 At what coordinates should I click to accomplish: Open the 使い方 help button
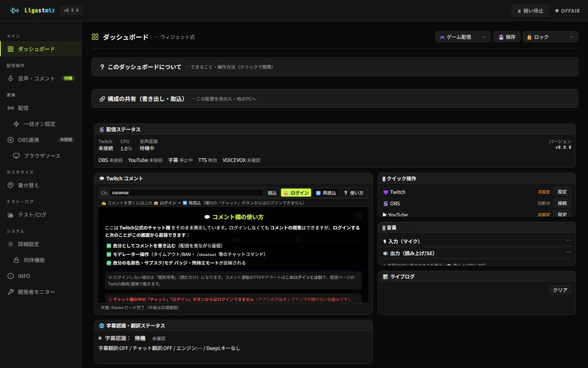pos(354,193)
